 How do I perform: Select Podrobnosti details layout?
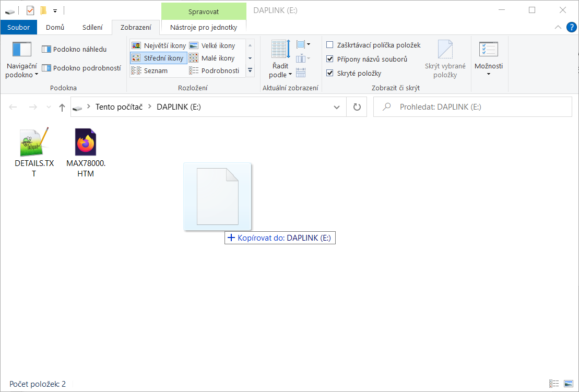[215, 70]
